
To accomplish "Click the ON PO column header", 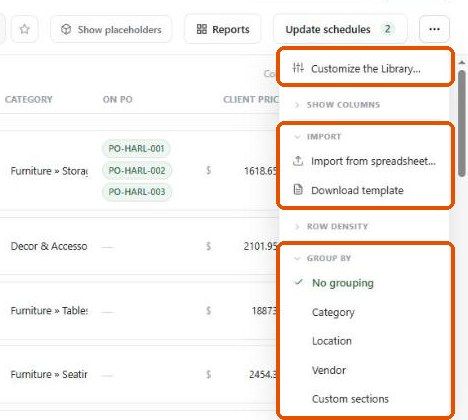I will click(117, 99).
